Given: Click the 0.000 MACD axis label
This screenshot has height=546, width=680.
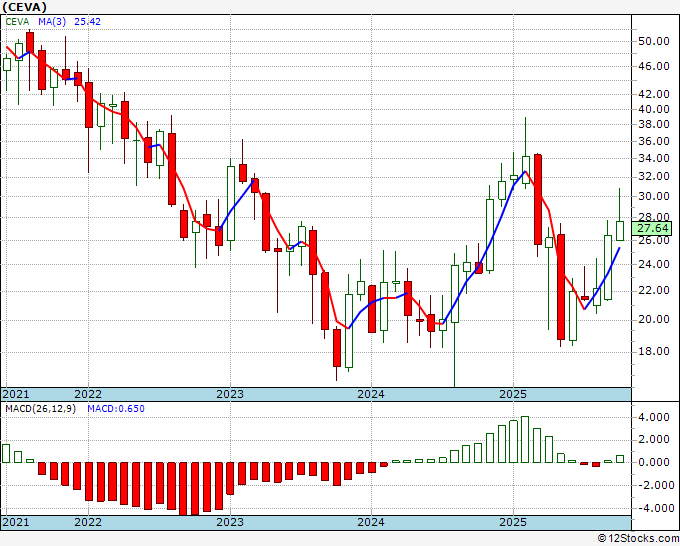Looking at the screenshot, I should coord(654,462).
